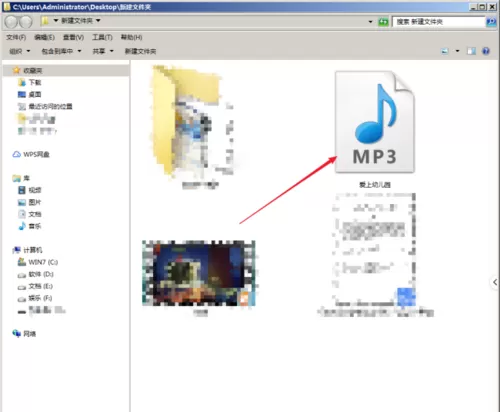
Task: Open the WIN7 (C:) drive
Action: click(x=43, y=262)
